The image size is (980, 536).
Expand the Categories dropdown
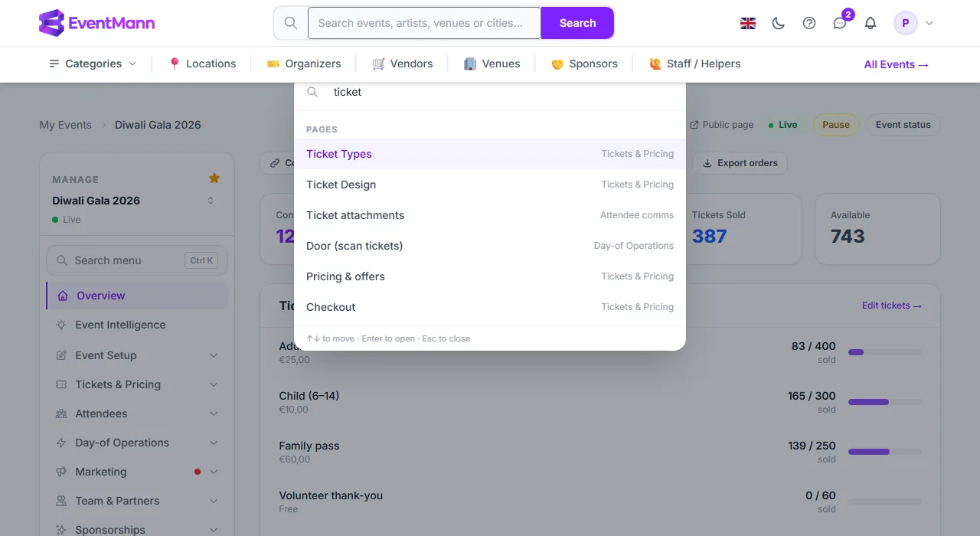(93, 64)
